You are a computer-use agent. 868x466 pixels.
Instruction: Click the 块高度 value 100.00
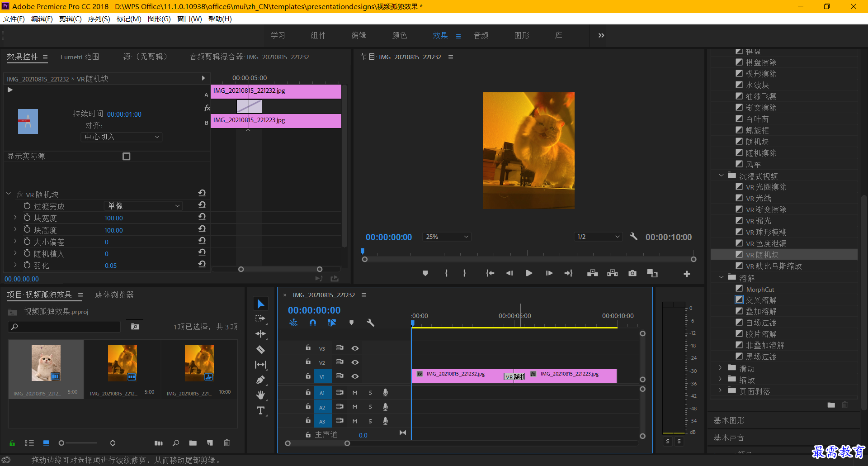[113, 230]
